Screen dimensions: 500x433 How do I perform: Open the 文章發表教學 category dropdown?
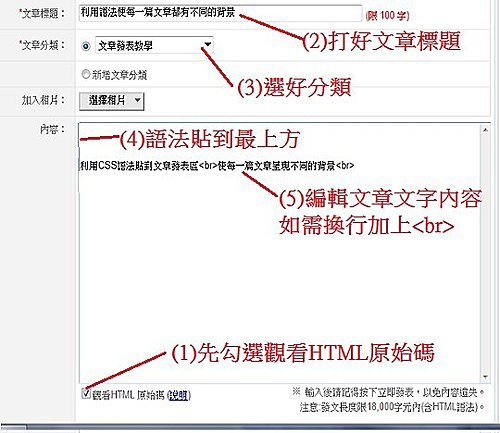pos(154,45)
